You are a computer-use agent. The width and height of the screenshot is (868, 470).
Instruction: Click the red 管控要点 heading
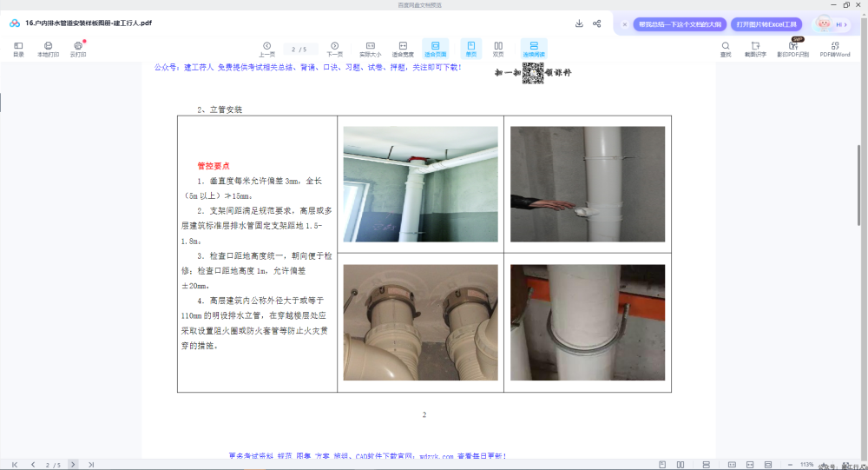point(214,166)
